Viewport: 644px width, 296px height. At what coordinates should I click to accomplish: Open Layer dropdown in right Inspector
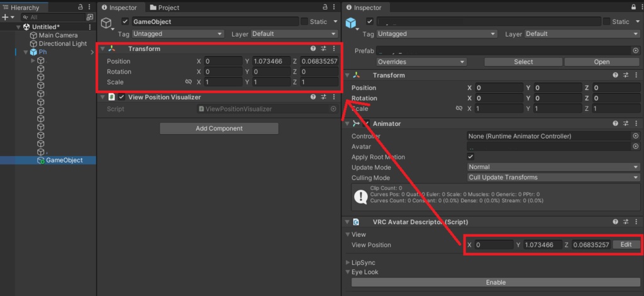point(582,34)
